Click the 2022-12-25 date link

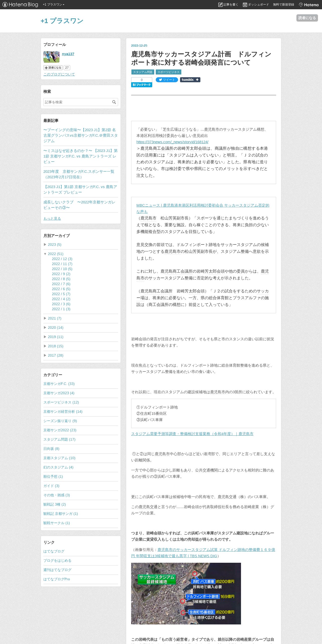(x=139, y=46)
